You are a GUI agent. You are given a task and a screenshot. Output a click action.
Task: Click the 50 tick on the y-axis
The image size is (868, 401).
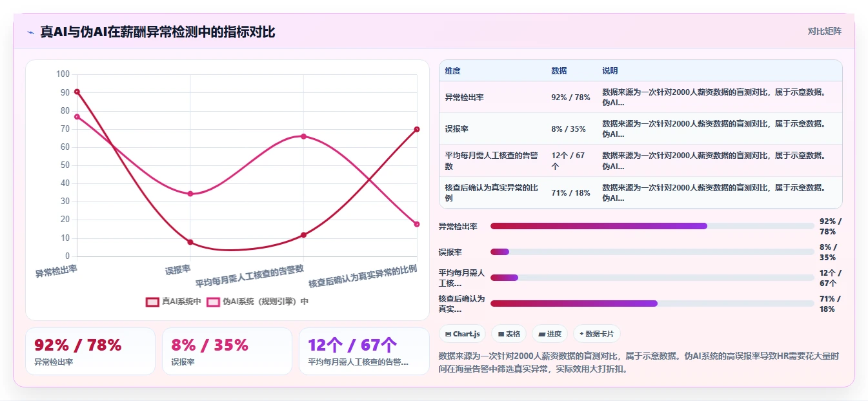pyautogui.click(x=65, y=165)
